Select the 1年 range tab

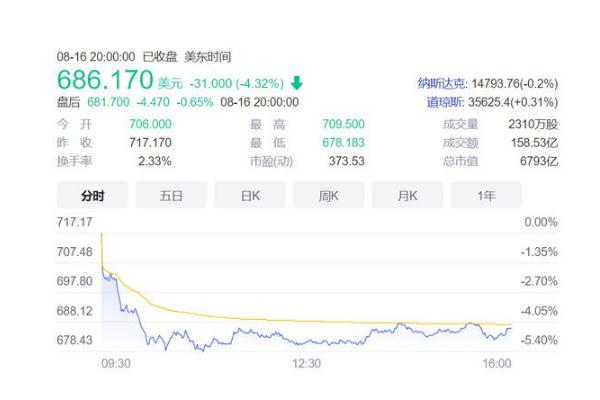486,196
